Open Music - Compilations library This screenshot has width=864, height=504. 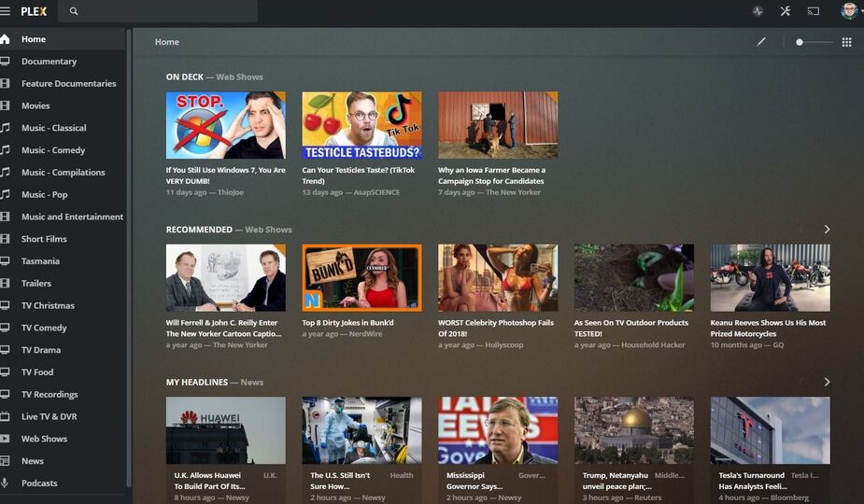coord(64,172)
